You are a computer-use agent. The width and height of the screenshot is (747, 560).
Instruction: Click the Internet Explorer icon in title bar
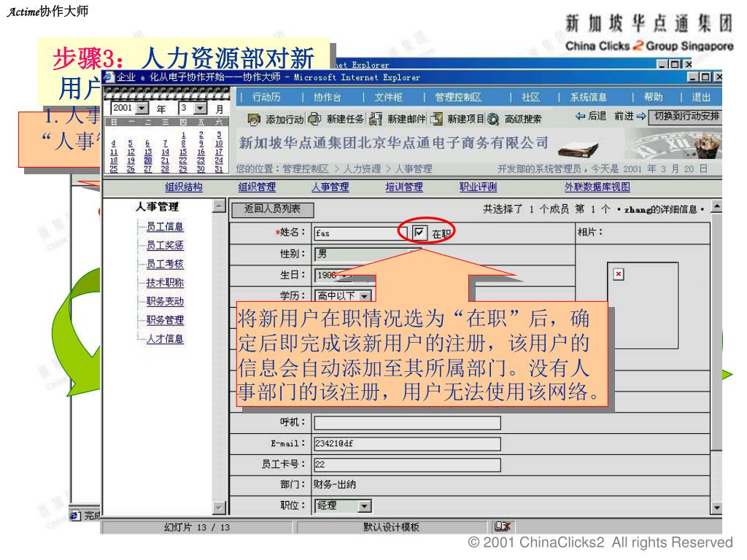(x=109, y=77)
